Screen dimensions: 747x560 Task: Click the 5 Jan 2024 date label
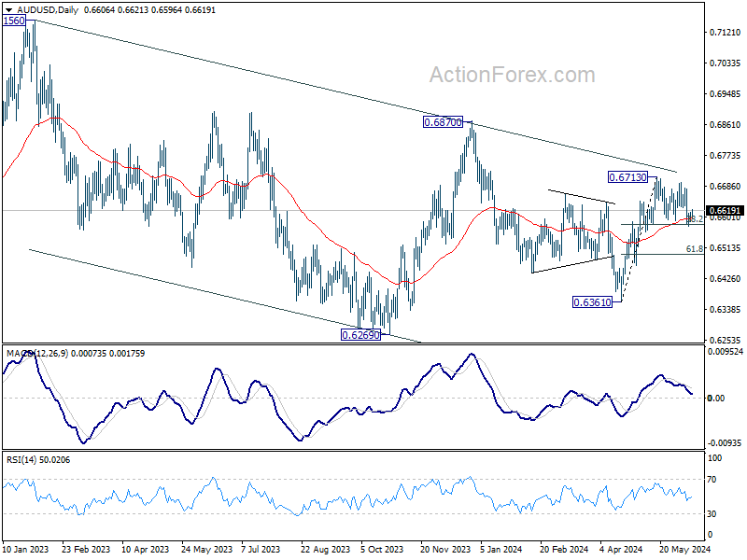pos(501,549)
